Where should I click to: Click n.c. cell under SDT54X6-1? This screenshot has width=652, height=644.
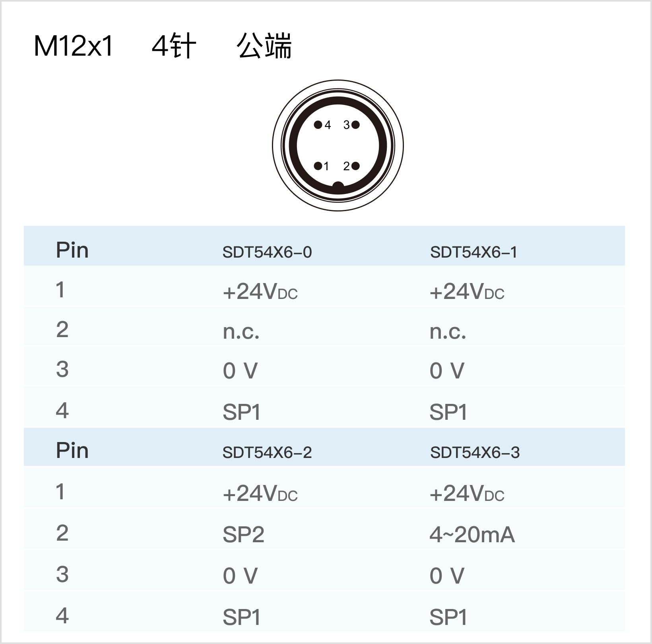tap(448, 331)
